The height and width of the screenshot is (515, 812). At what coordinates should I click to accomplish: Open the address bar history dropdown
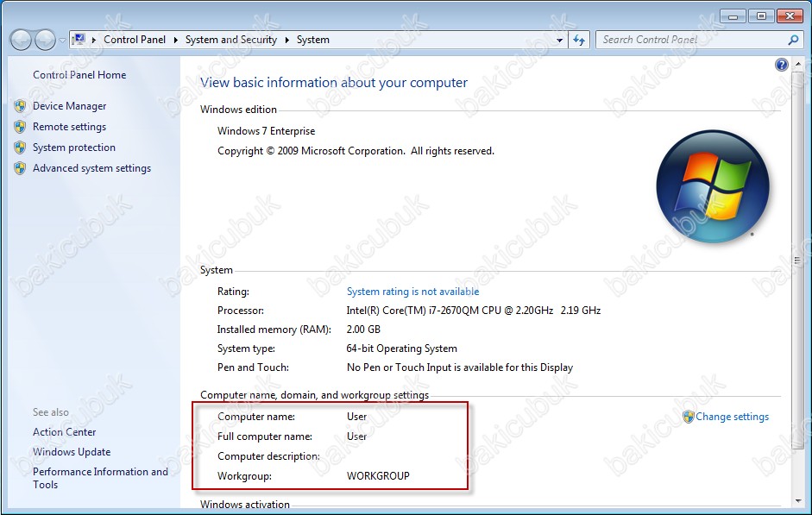pos(559,40)
